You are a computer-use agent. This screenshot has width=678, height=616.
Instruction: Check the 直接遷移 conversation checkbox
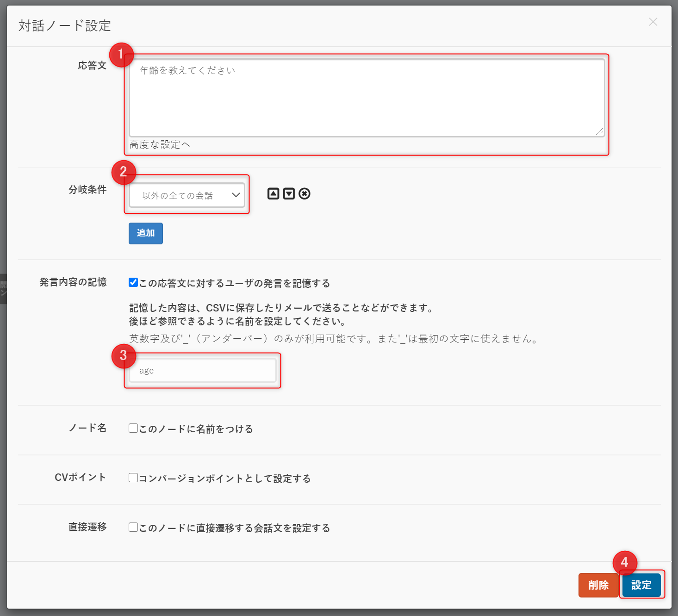(133, 527)
